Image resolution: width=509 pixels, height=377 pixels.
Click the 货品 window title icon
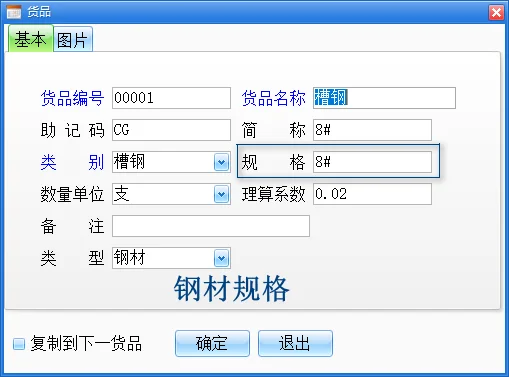14,12
